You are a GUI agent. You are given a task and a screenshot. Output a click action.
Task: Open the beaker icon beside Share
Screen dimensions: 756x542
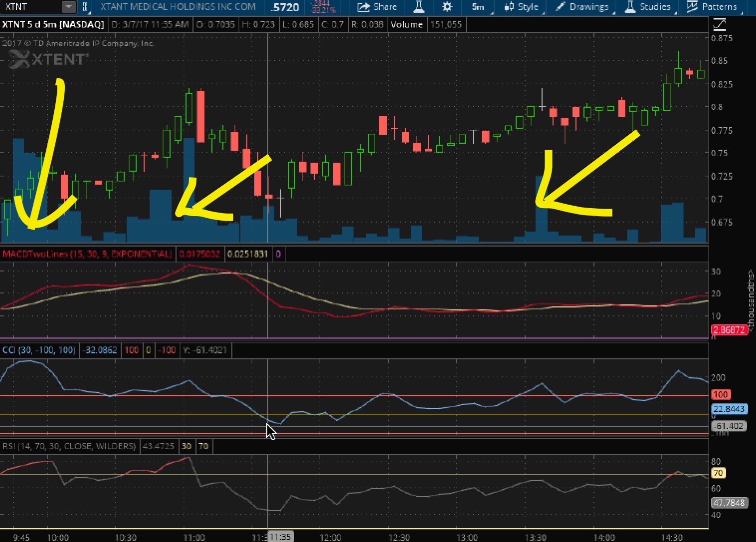pyautogui.click(x=418, y=7)
